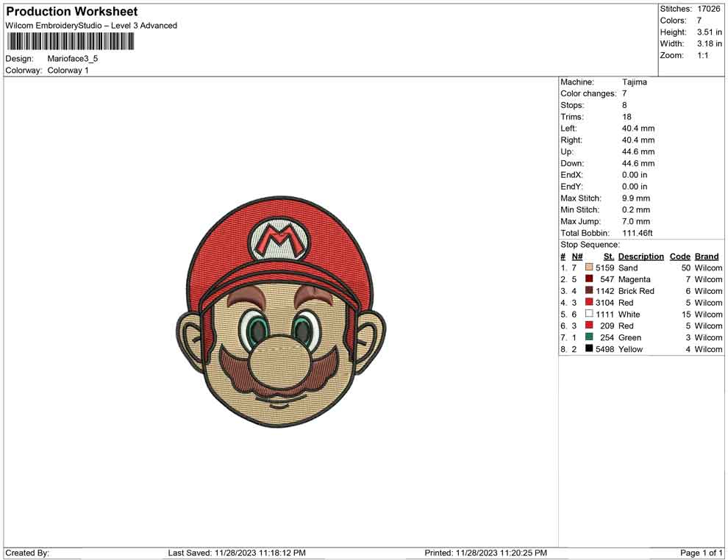Select the "Production Worksheet" title
The width and height of the screenshot is (728, 560).
click(71, 12)
